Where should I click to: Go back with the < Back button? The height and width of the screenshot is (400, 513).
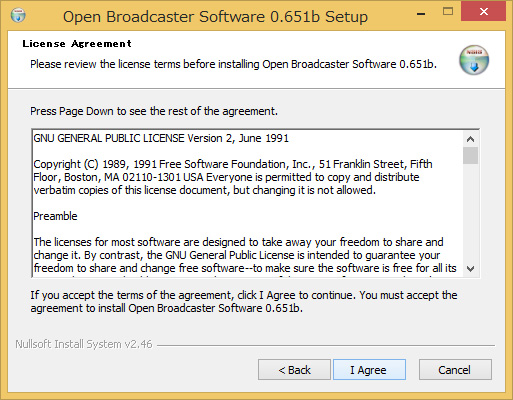294,370
